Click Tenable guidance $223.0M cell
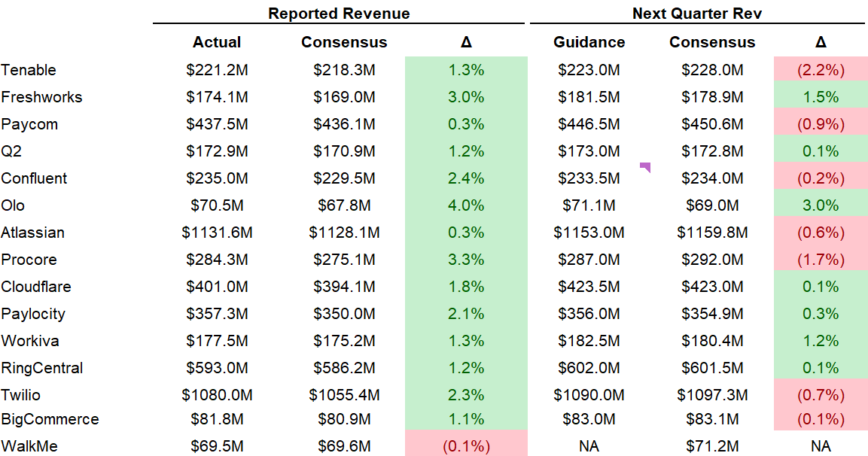Image resolution: width=868 pixels, height=456 pixels. click(x=589, y=70)
